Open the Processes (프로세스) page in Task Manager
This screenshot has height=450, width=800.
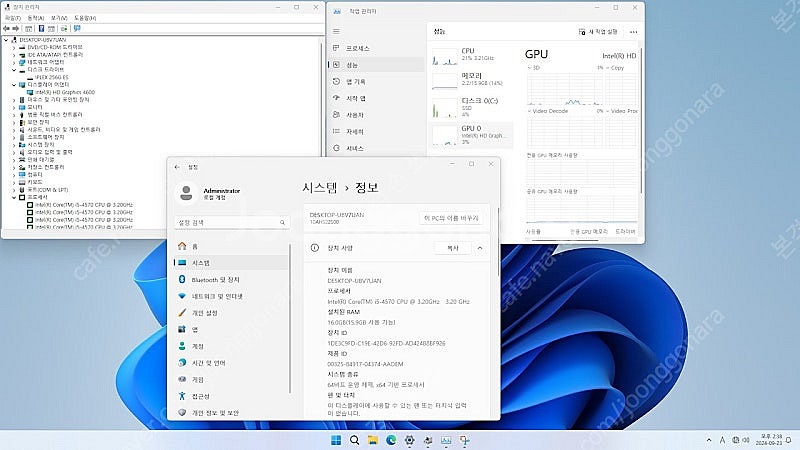click(376, 48)
